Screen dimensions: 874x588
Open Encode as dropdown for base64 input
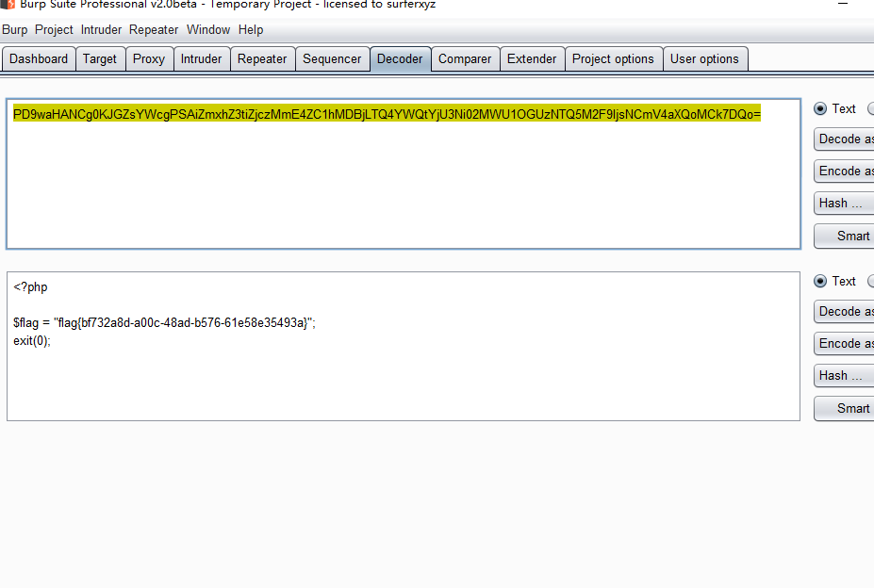[844, 171]
